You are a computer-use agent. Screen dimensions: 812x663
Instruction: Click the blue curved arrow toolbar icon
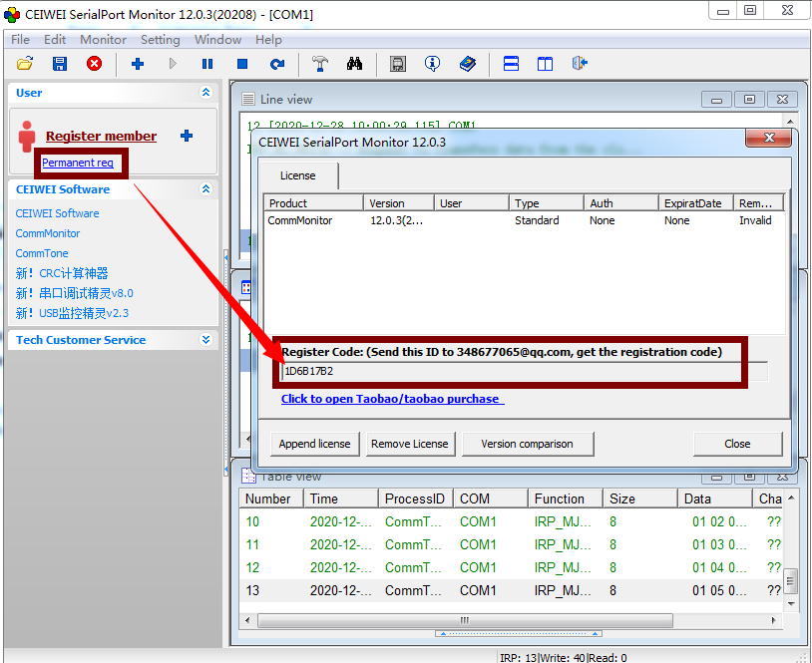(277, 64)
